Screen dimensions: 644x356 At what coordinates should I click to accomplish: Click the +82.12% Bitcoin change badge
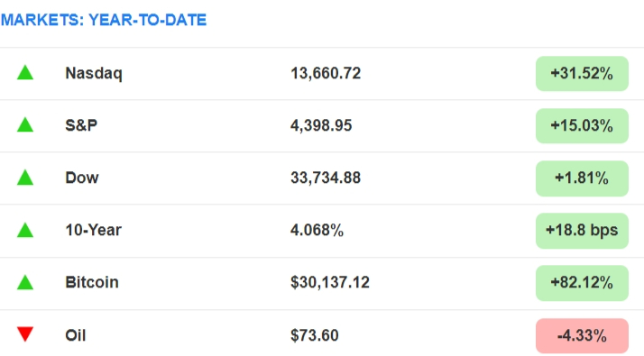point(582,283)
